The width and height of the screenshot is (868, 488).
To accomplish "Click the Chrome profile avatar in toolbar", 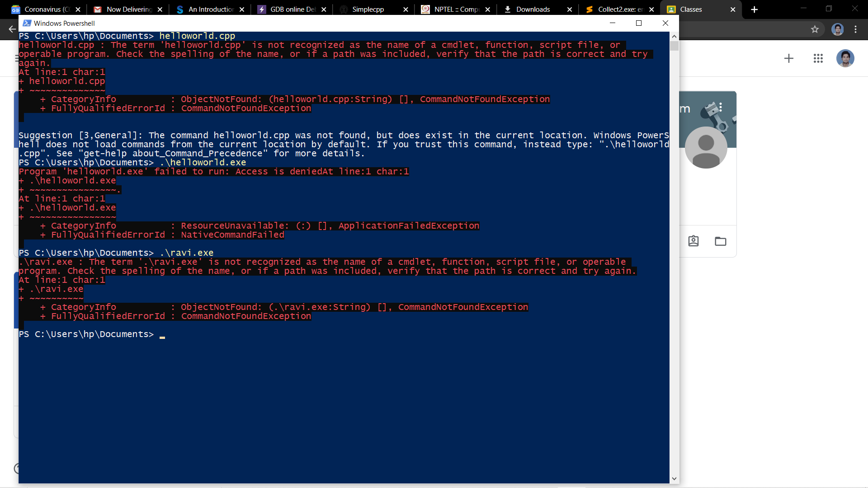I will tap(837, 29).
